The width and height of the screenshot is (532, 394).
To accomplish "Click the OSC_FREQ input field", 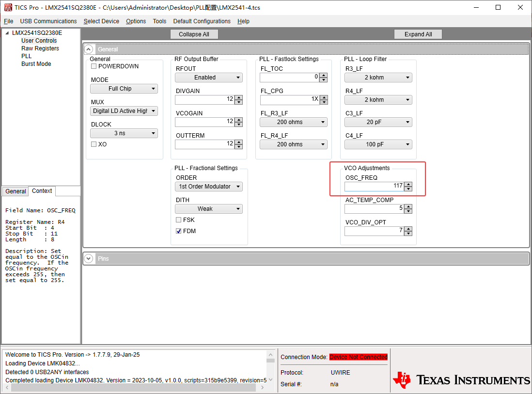I will 375,187.
